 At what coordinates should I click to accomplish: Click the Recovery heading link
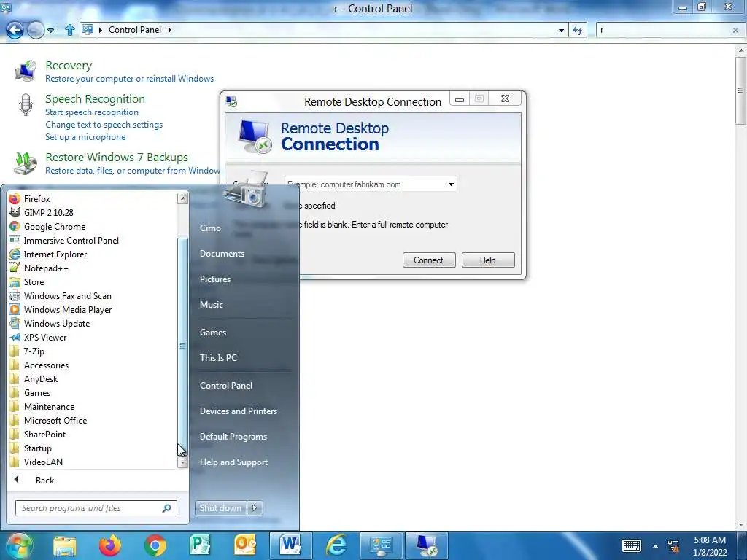(69, 65)
